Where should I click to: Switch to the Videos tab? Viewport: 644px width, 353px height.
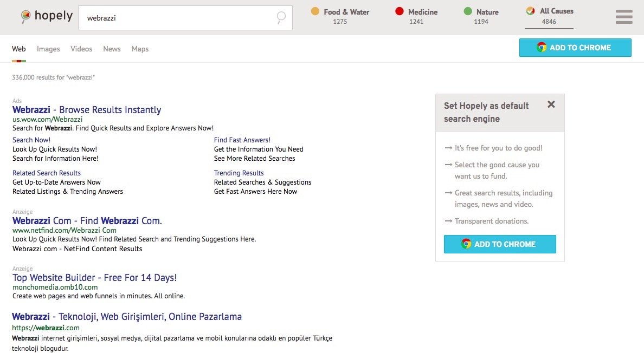click(81, 49)
